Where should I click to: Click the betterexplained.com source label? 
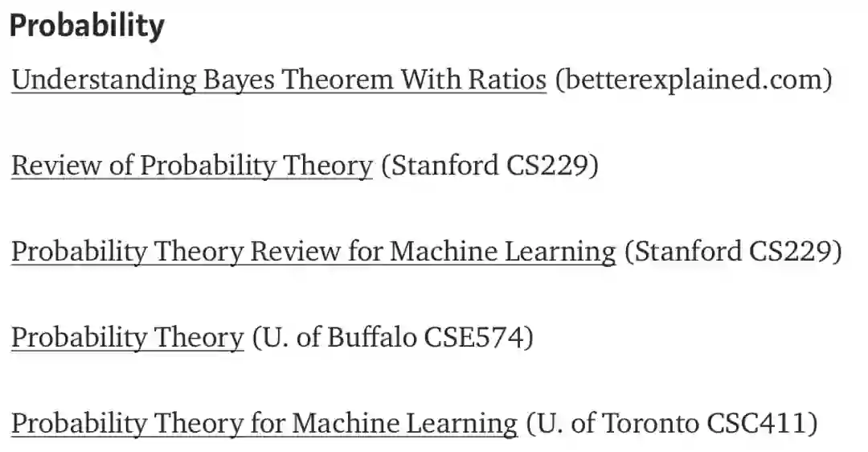click(694, 80)
